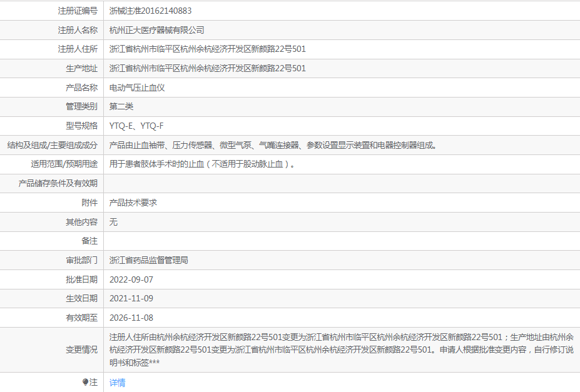Click the 适用范围/预期用途 label

(x=64, y=164)
